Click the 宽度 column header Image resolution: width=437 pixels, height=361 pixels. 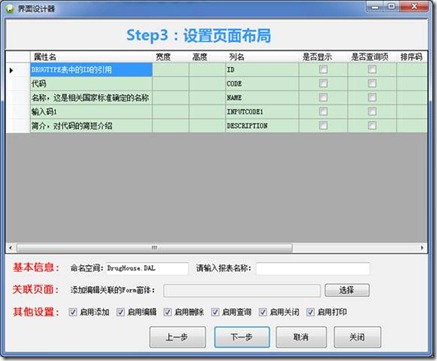171,57
